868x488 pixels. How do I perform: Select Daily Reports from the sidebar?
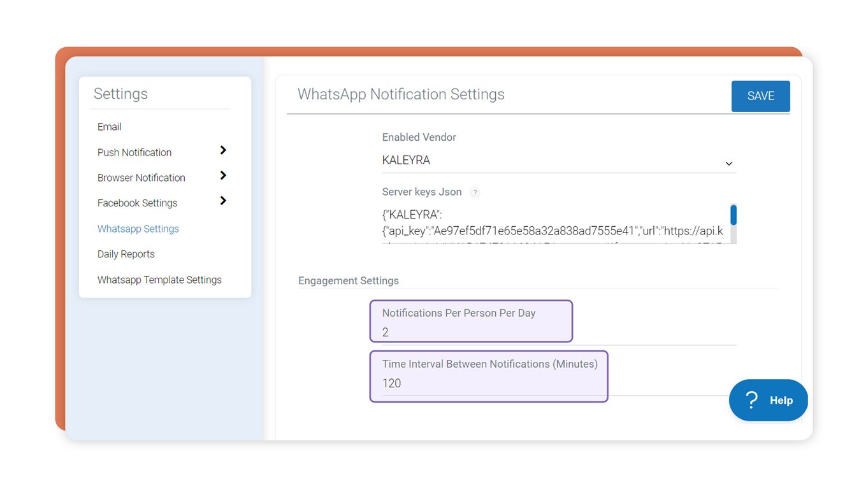126,254
